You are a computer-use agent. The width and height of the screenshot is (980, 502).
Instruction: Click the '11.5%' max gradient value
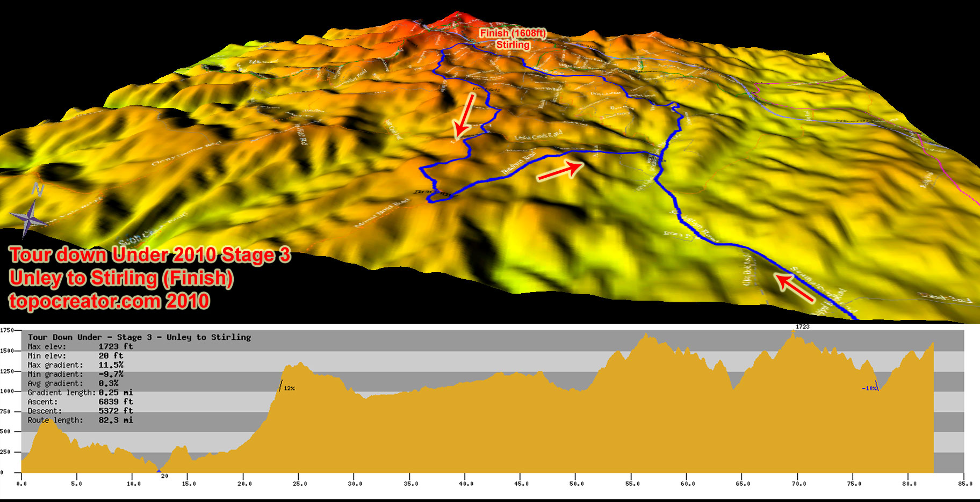pos(111,365)
